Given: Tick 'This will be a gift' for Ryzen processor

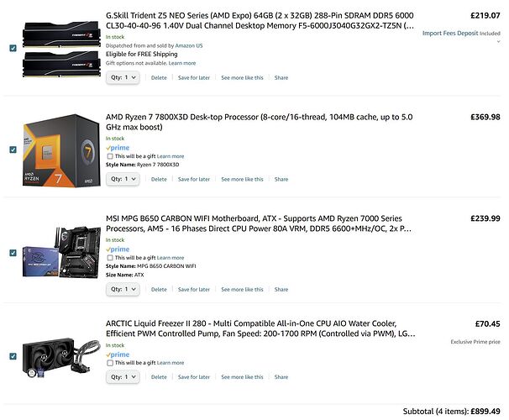Looking at the screenshot, I should point(110,156).
